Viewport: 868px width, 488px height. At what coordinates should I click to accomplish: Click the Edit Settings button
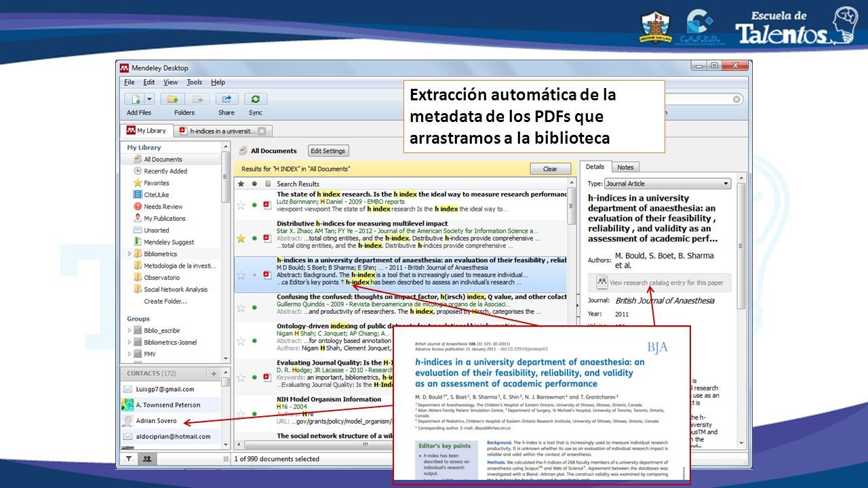click(x=328, y=151)
